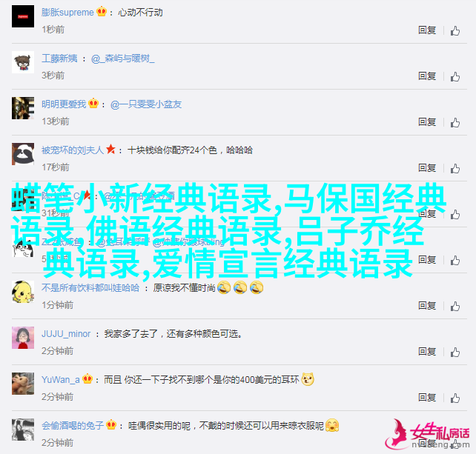Click the panda avatar of 被宠坏的刘夫人
Viewport: 476px width, 454px height.
tap(23, 154)
